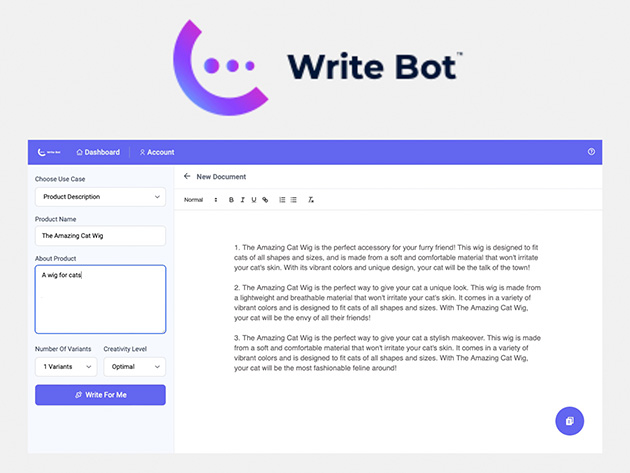The width and height of the screenshot is (630, 473).
Task: Apply underline formatting to text
Action: 253,200
